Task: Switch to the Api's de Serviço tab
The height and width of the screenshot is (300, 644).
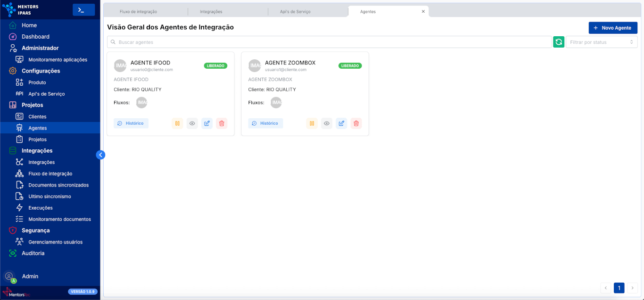Action: (295, 11)
